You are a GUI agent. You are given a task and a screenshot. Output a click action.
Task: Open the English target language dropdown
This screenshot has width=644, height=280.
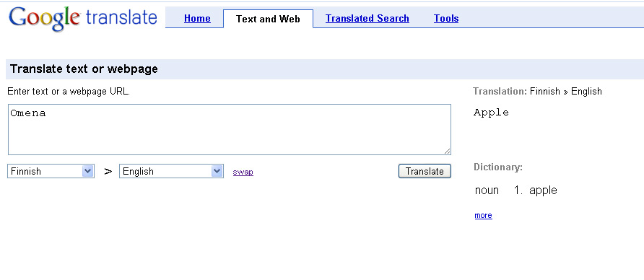171,171
